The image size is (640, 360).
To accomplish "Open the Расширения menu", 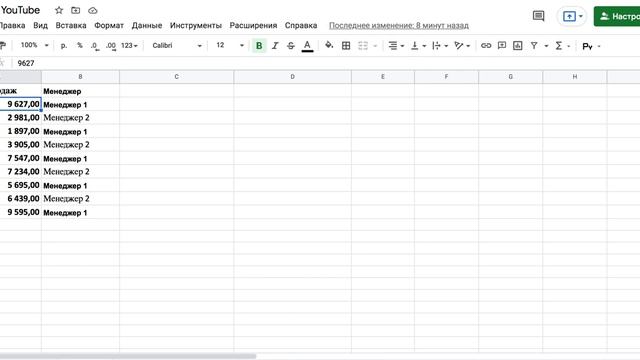I will click(253, 25).
